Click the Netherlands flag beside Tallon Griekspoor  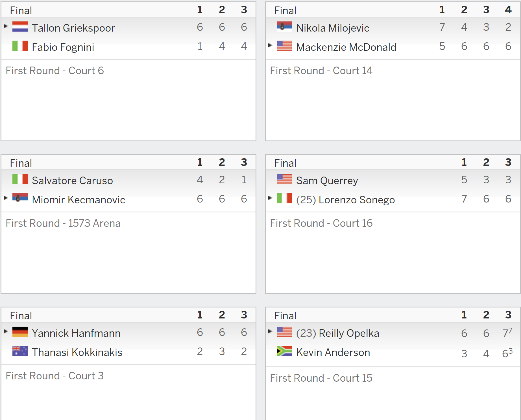20,27
